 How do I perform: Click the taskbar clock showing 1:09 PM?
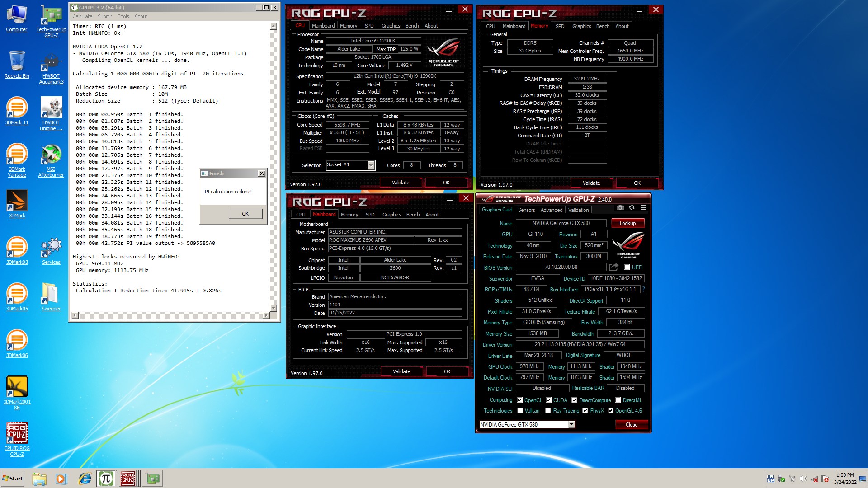[x=845, y=479]
